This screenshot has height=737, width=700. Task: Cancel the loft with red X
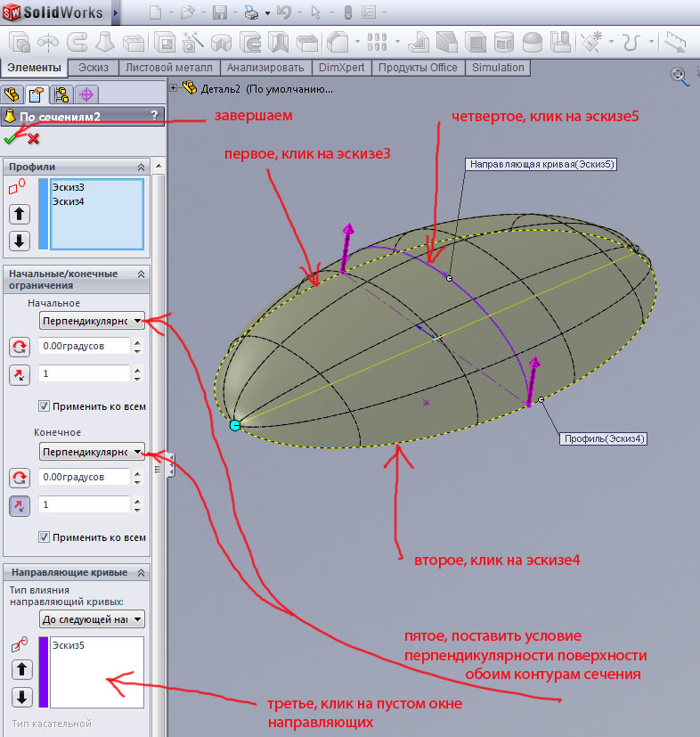pos(33,139)
